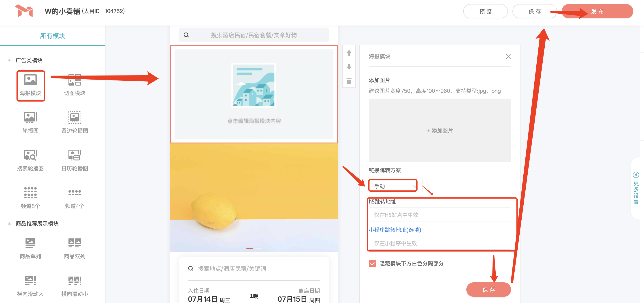The image size is (644, 303).
Task: Click the store logo icon in header
Action: (24, 11)
